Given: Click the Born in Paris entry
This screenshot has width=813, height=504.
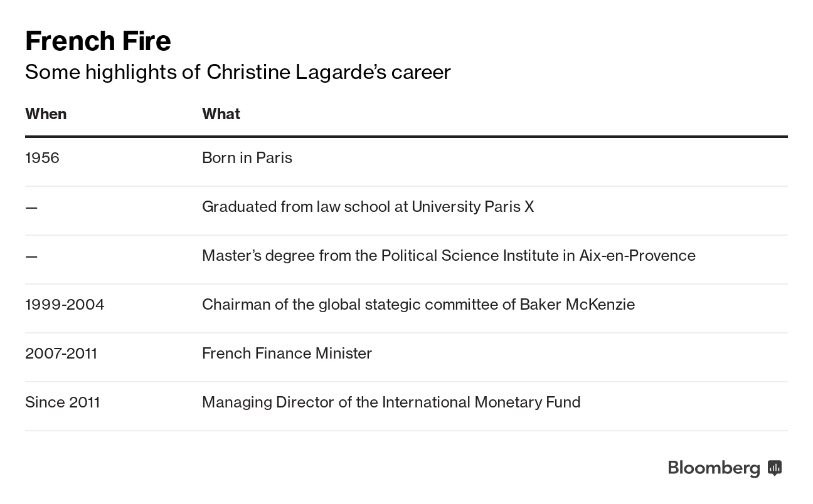Looking at the screenshot, I should (x=247, y=158).
